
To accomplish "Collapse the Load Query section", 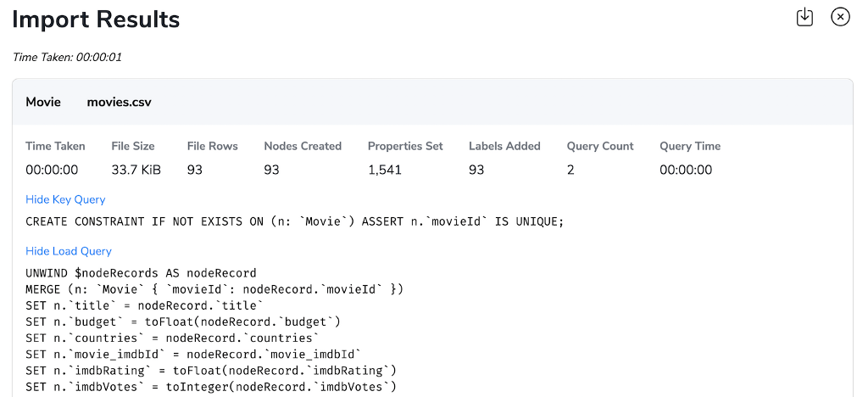I will (69, 251).
